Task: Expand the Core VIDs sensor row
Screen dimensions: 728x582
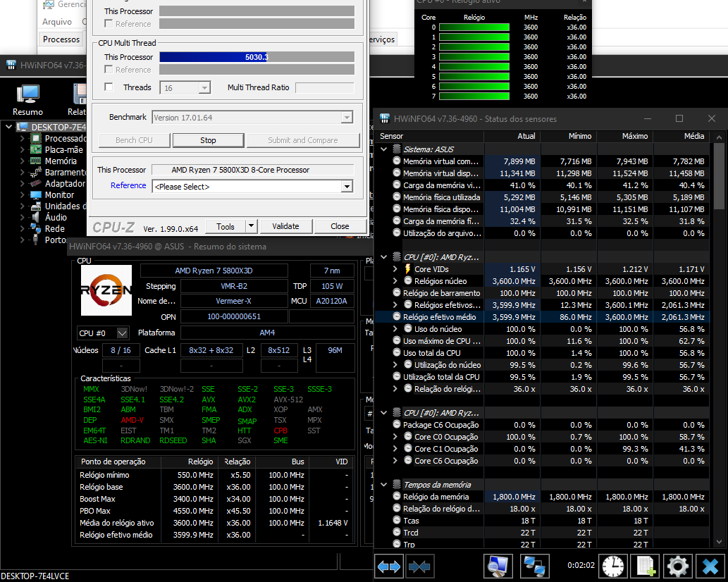Action: pyautogui.click(x=395, y=268)
